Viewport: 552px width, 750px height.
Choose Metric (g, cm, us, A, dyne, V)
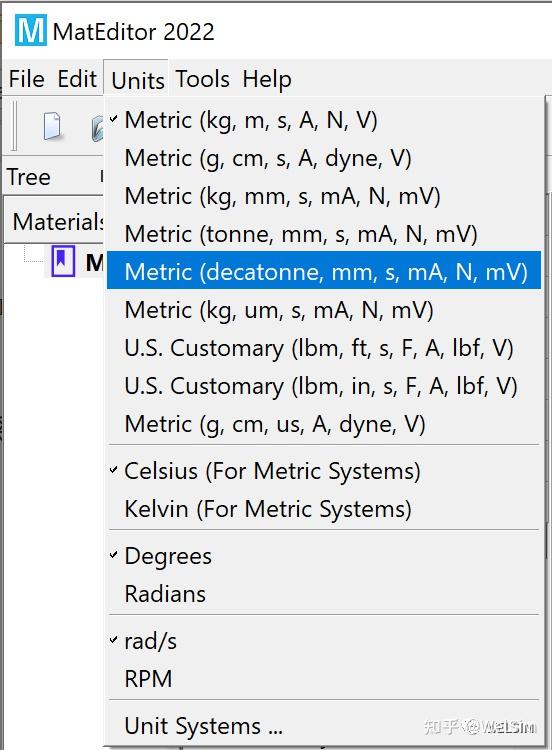pos(324,424)
